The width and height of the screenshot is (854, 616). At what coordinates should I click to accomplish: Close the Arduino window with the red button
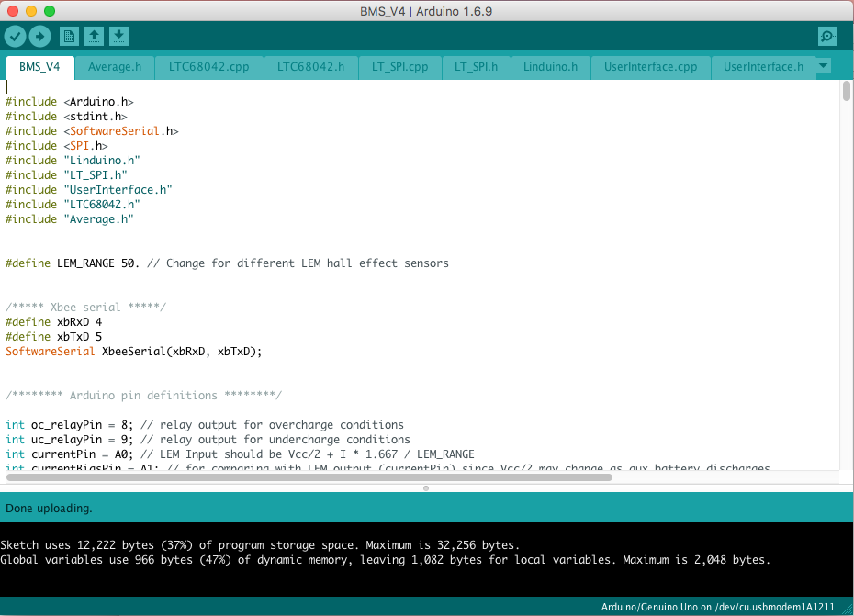13,11
